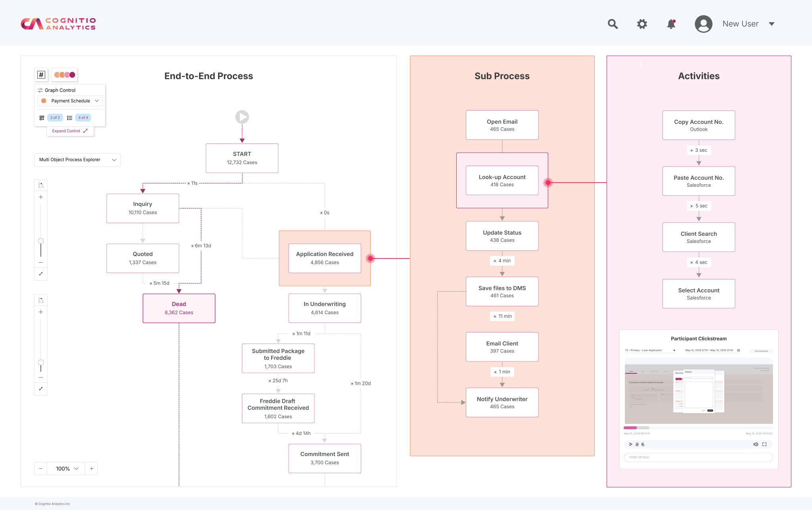Click the color palette swatch button
Viewport: 812px width, 510px height.
coord(64,74)
